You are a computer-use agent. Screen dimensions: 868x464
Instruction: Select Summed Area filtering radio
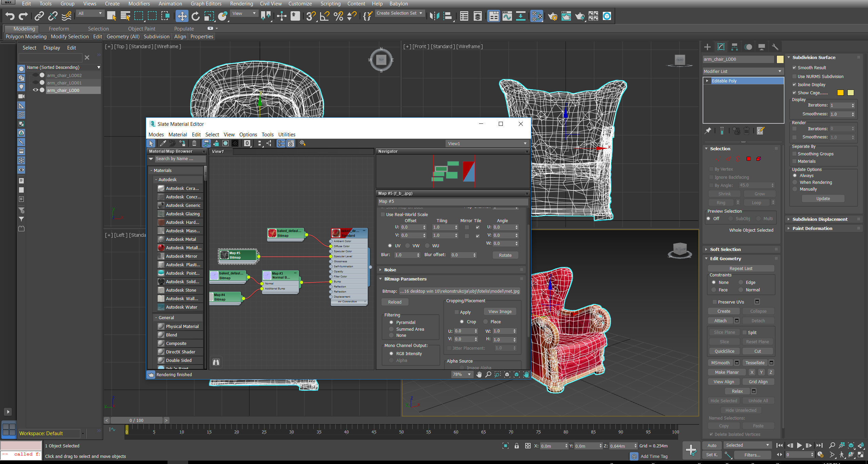[391, 329]
